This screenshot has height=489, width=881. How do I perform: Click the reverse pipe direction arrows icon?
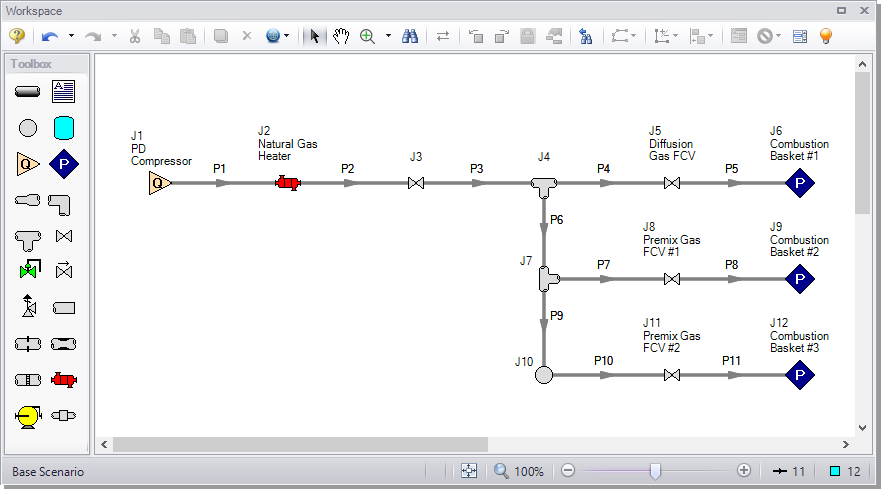443,37
